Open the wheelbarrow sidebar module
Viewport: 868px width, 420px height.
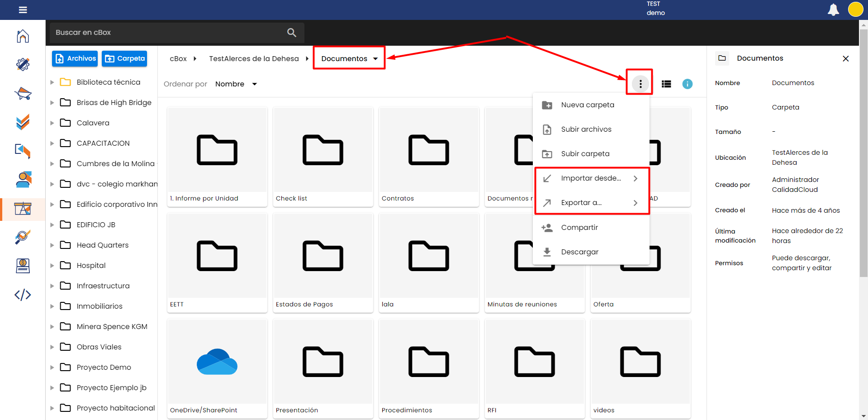tap(23, 93)
